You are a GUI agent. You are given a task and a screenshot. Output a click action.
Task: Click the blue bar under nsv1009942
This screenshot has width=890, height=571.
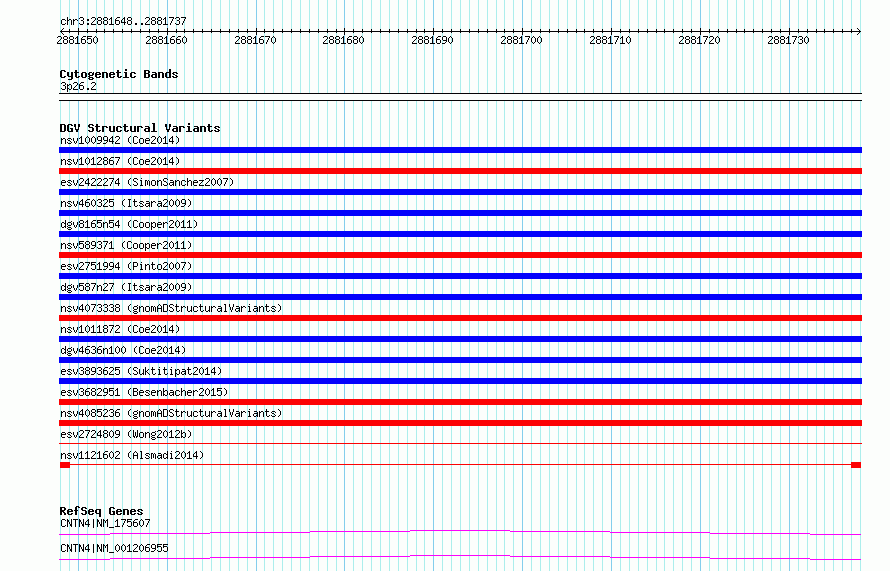[x=460, y=150]
